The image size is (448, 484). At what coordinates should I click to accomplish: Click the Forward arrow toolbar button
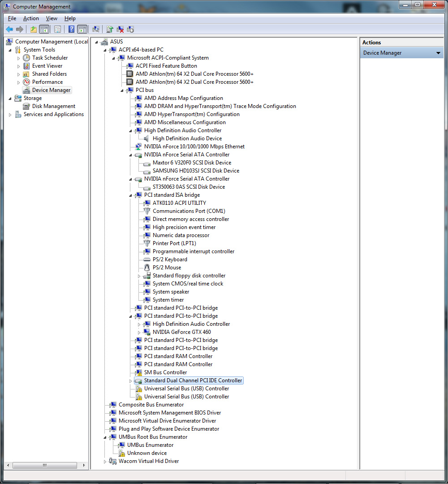pyautogui.click(x=20, y=29)
